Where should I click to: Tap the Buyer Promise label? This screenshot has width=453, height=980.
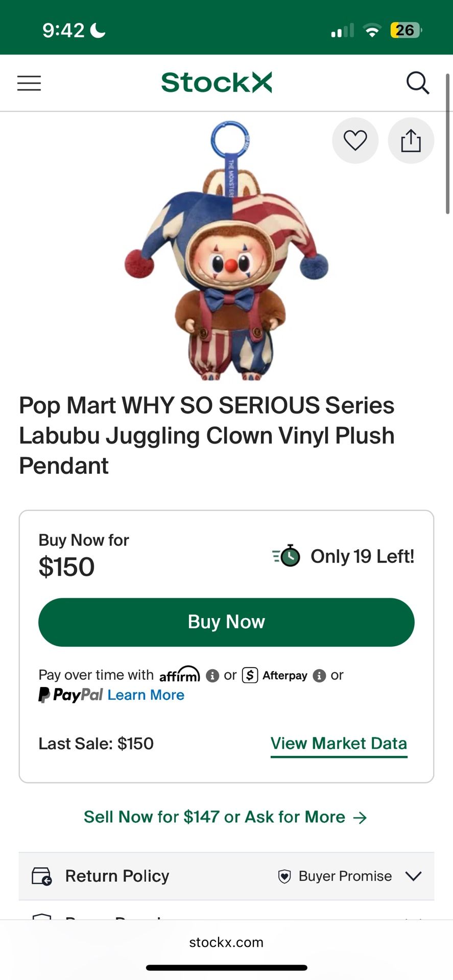point(345,876)
